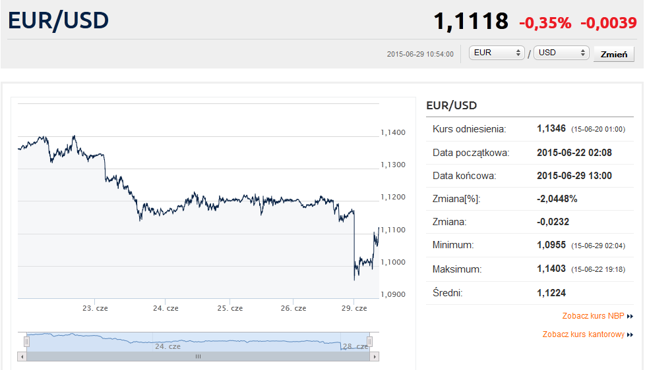Click the double-arrow icon next to Zobacz kurs kantorowy
This screenshot has width=645, height=370.
click(630, 335)
